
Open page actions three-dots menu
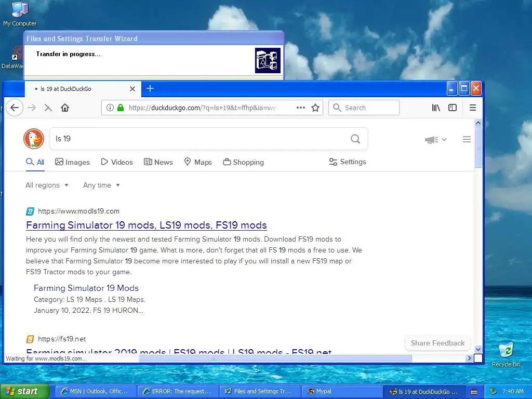(x=301, y=108)
